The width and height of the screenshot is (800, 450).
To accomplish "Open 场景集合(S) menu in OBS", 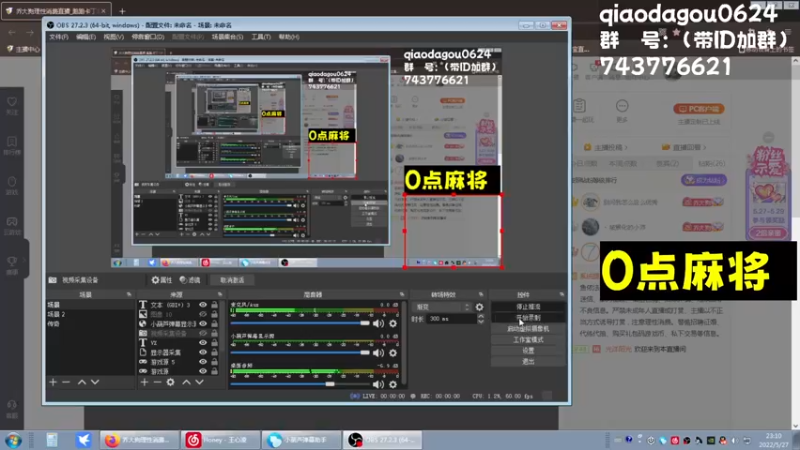I will tap(228, 37).
